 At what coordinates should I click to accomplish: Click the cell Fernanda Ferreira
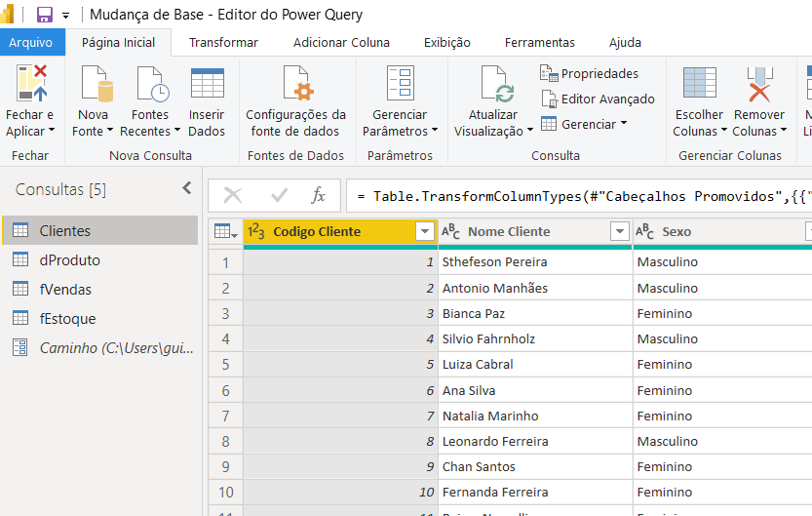535,493
